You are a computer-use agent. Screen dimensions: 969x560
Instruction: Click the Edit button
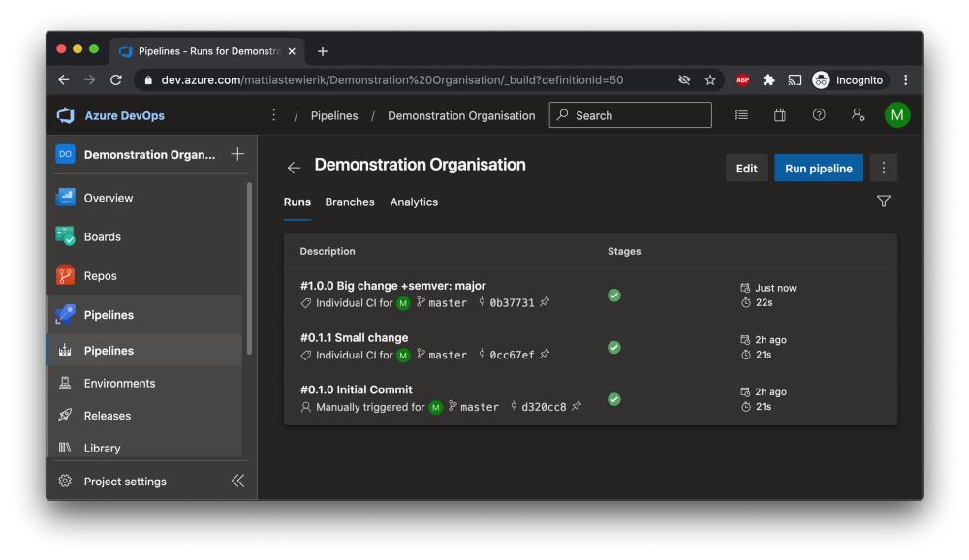pyautogui.click(x=746, y=168)
